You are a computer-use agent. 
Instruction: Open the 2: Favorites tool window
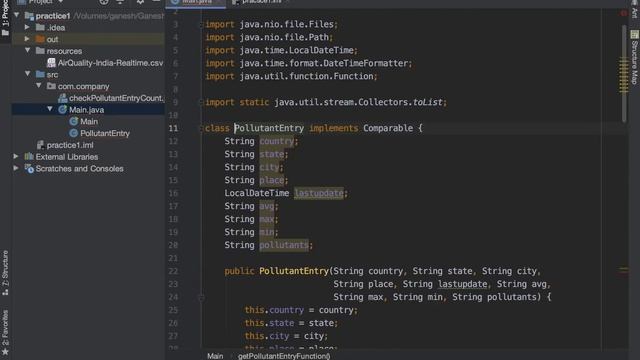click(5, 332)
